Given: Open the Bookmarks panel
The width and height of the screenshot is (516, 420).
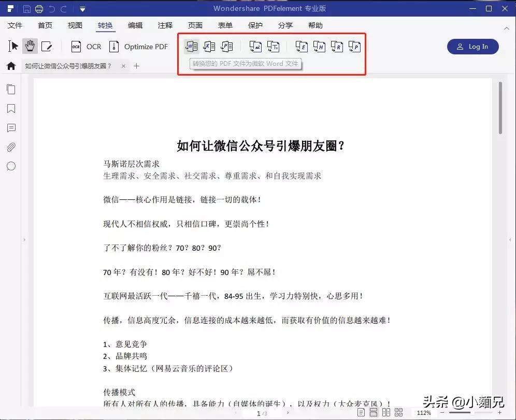Looking at the screenshot, I should [11, 109].
